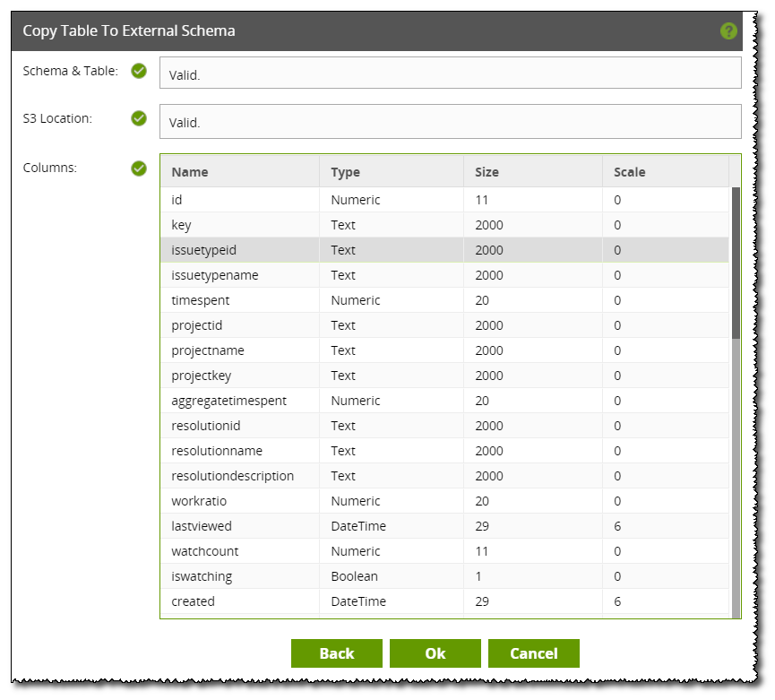Screen dimensions: 775x700
Task: Click the Columns label
Action: pos(50,168)
